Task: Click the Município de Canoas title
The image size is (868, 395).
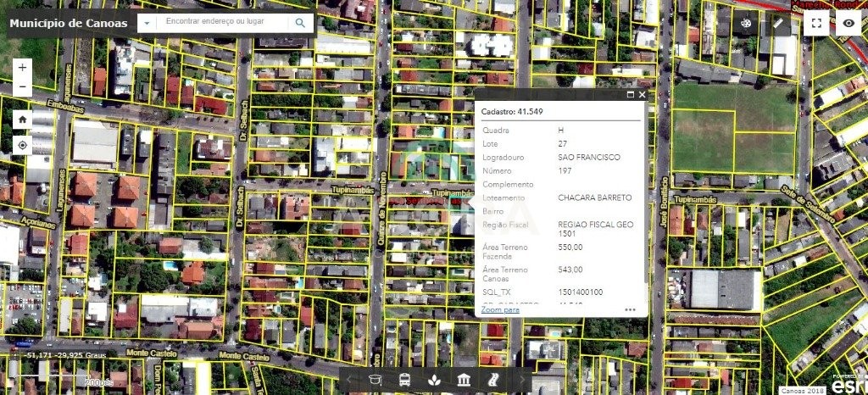Action: pos(69,23)
